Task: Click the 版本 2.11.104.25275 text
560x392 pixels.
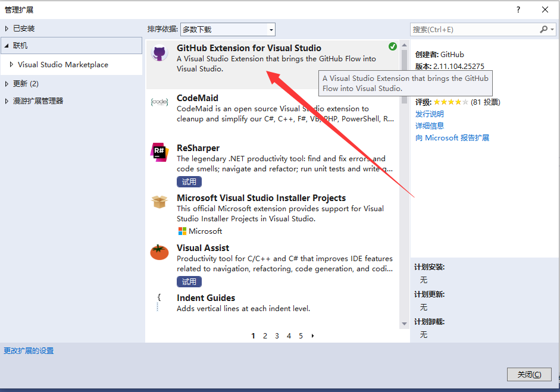Action: 450,67
